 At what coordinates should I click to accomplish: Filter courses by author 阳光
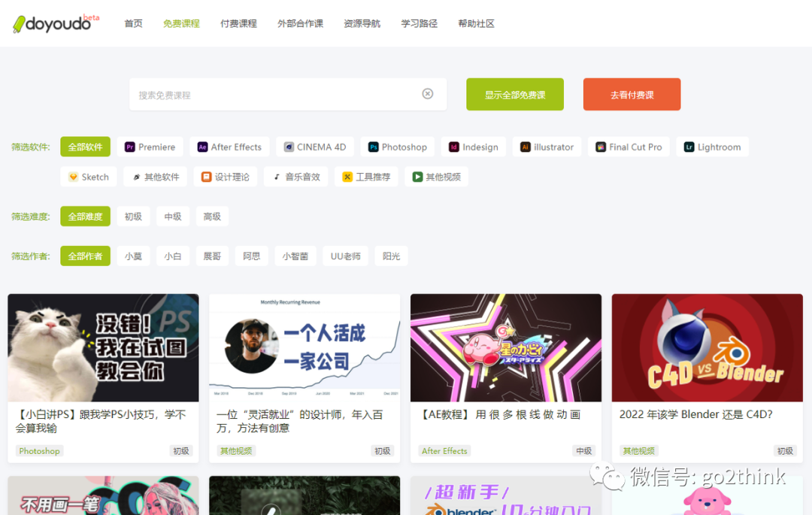coord(391,256)
